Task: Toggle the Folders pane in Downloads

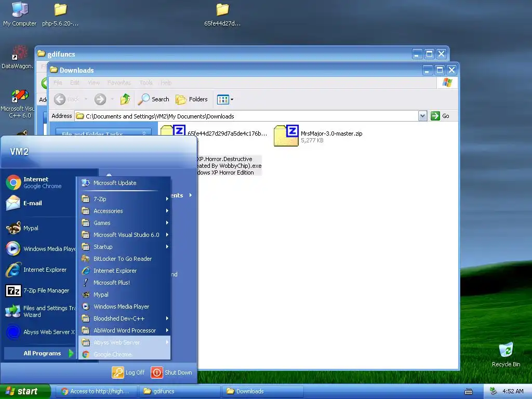Action: click(192, 99)
